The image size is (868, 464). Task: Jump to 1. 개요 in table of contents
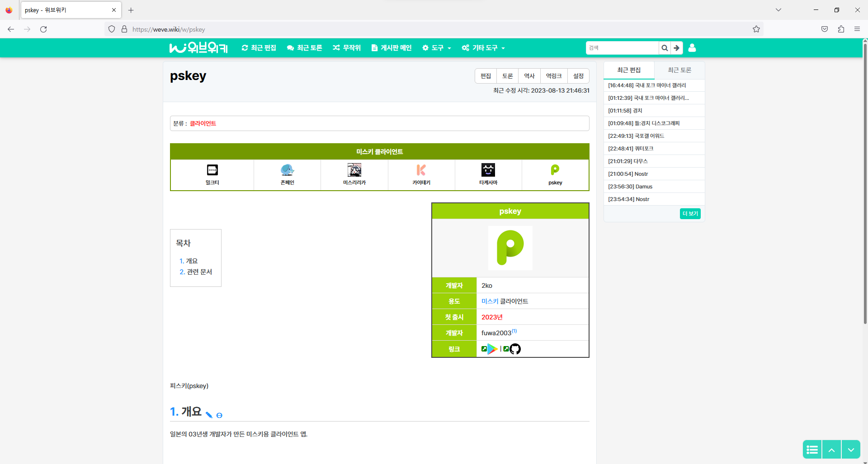point(189,261)
